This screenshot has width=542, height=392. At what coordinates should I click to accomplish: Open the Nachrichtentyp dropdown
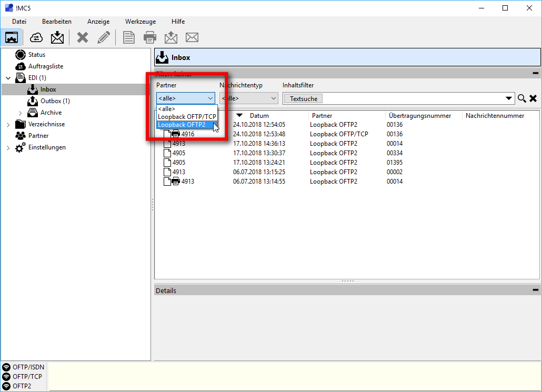pyautogui.click(x=249, y=98)
